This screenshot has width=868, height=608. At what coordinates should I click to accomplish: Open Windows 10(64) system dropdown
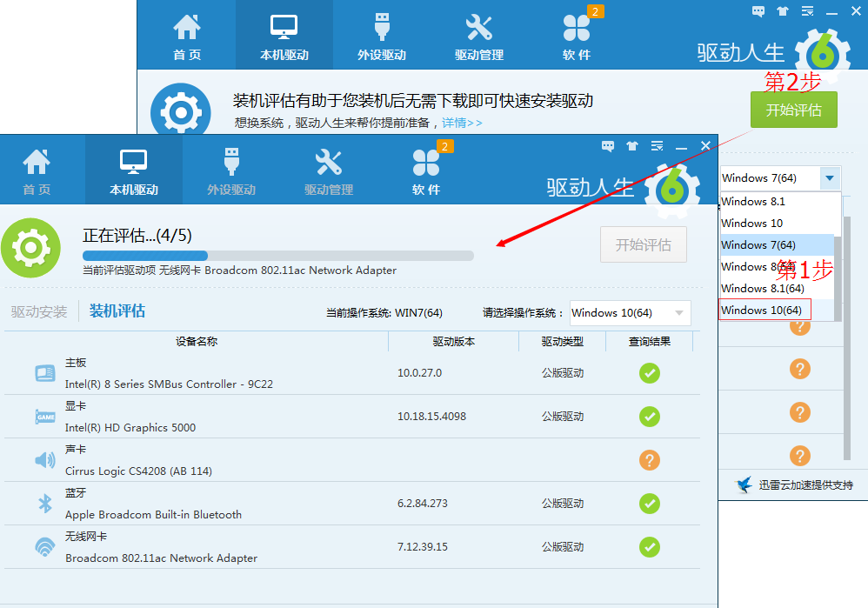point(630,313)
